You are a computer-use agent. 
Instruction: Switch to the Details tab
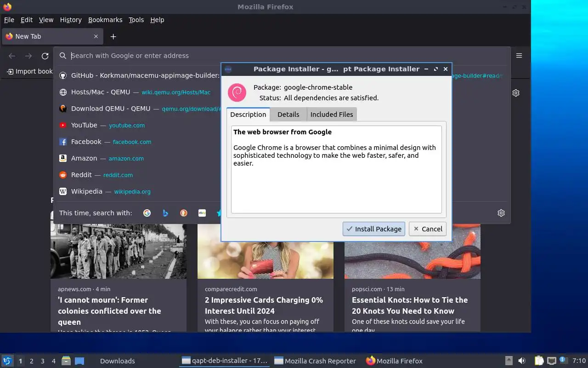(x=288, y=115)
